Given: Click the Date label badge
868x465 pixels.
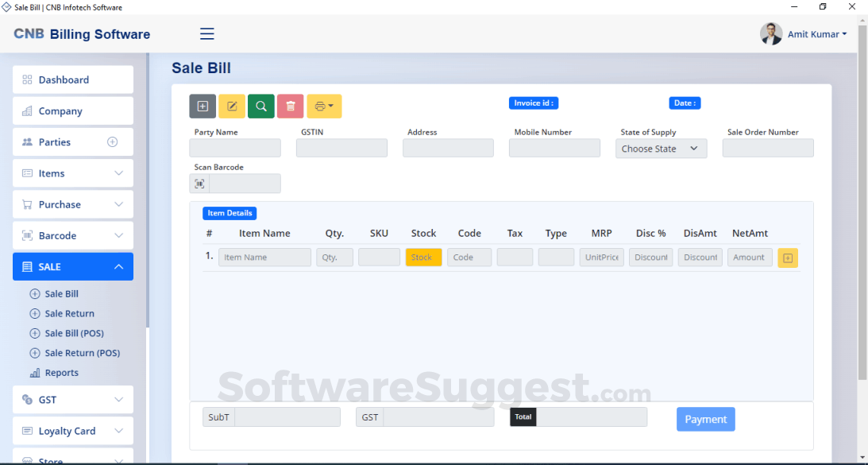Looking at the screenshot, I should 685,103.
